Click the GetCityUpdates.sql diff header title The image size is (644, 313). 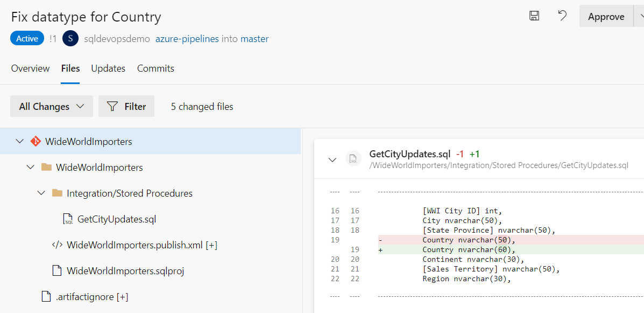(x=411, y=154)
